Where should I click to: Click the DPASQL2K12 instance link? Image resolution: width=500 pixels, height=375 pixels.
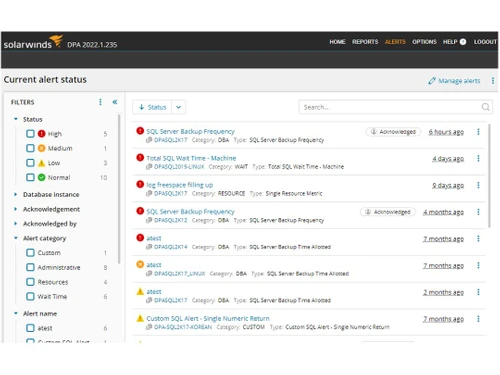[171, 220]
